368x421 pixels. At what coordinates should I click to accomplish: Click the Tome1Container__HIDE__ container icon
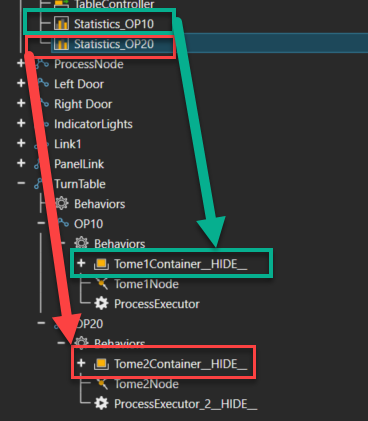pos(101,264)
